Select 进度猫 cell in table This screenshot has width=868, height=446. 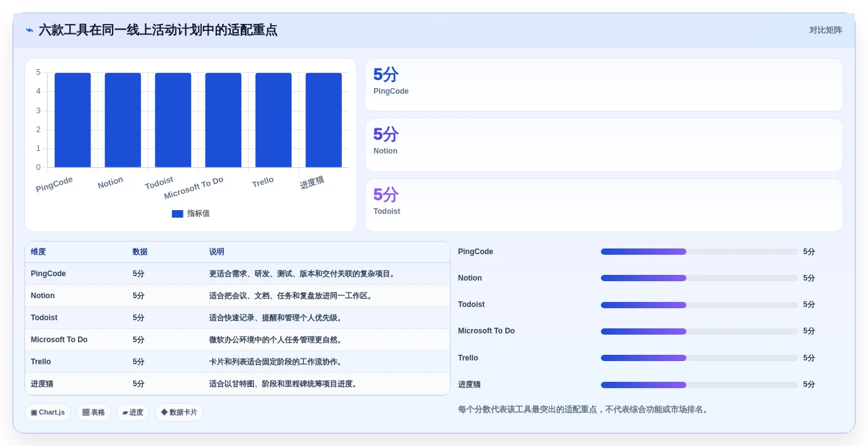(x=42, y=384)
